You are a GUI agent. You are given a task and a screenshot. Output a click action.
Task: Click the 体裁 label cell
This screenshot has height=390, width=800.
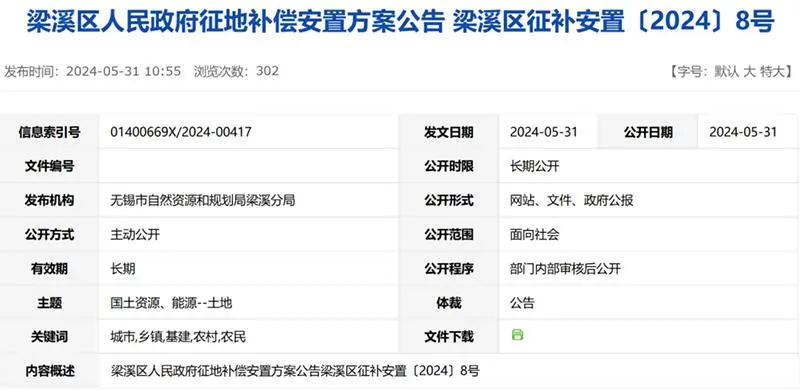pos(449,303)
